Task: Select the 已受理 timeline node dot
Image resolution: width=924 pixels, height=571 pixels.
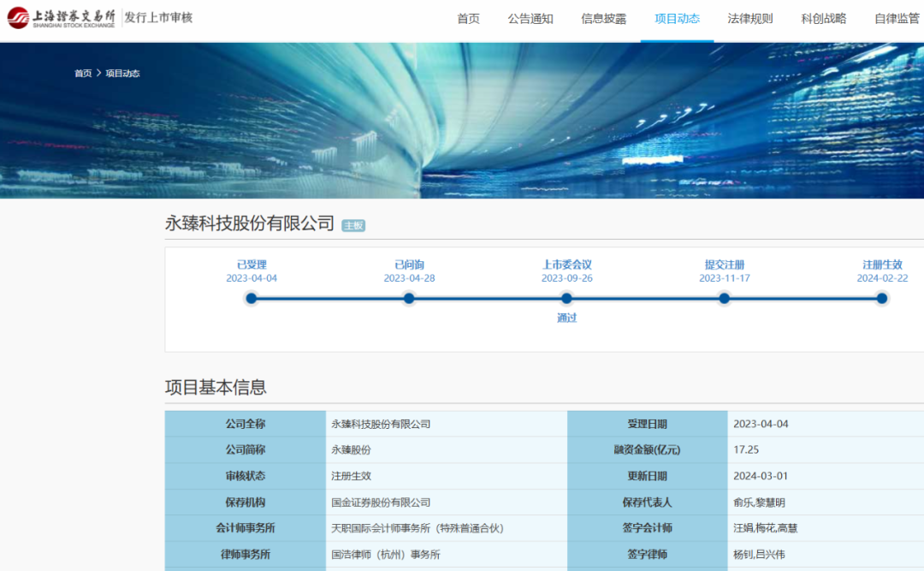Action: [252, 299]
